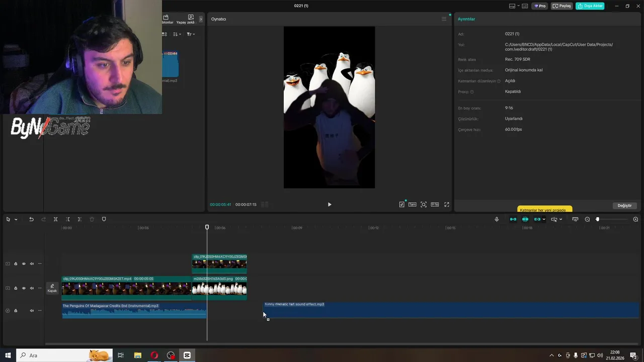This screenshot has height=362, width=644.
Task: Open keyboard shortcuts icon
Action: tap(525, 6)
